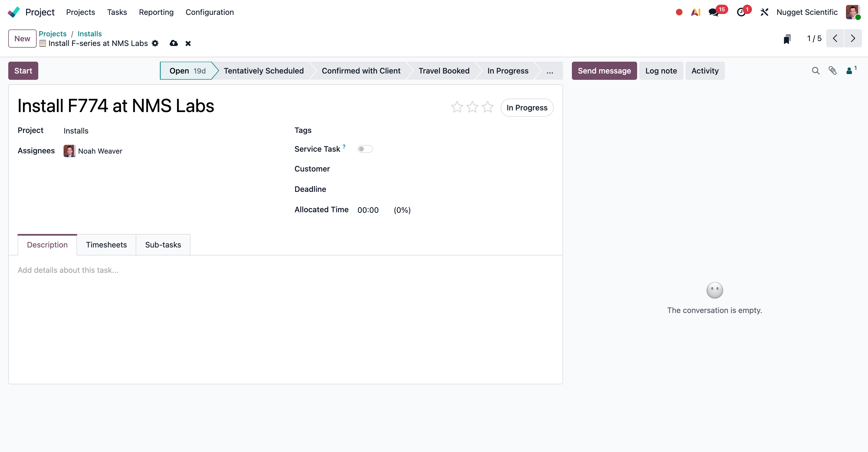This screenshot has height=452, width=868.
Task: Switch to the Timesheets tab
Action: (x=106, y=245)
